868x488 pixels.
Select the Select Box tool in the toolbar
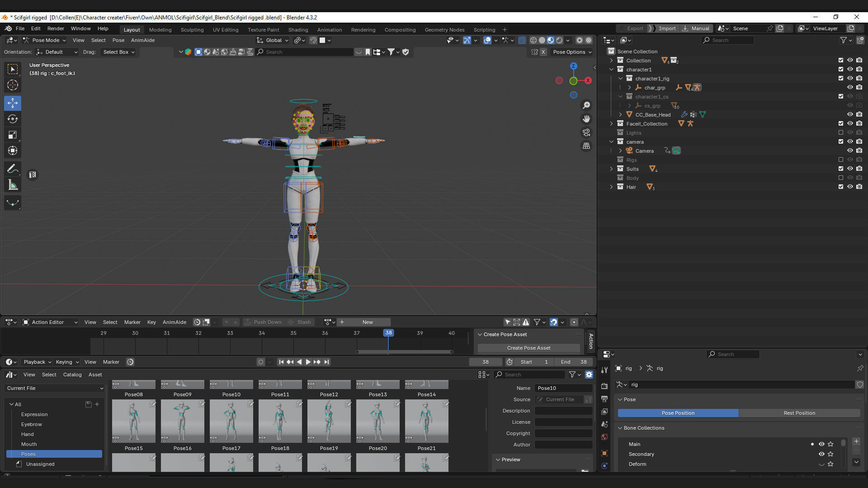(x=13, y=69)
